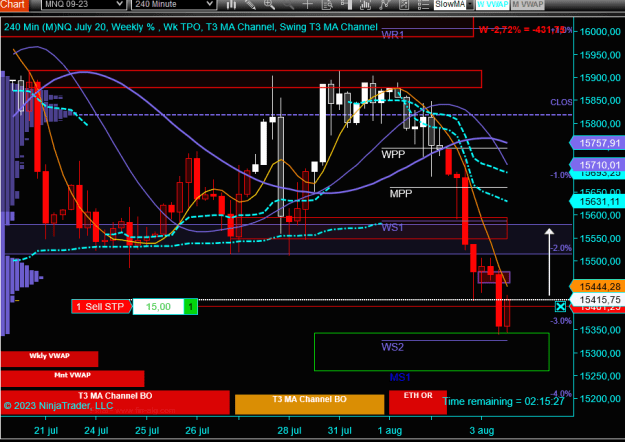
Task: Click the Time remaining = 02:15:27 text
Action: point(503,401)
